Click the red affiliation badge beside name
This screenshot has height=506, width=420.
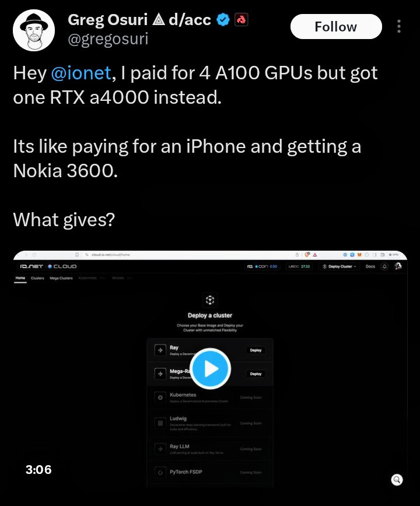pyautogui.click(x=241, y=20)
